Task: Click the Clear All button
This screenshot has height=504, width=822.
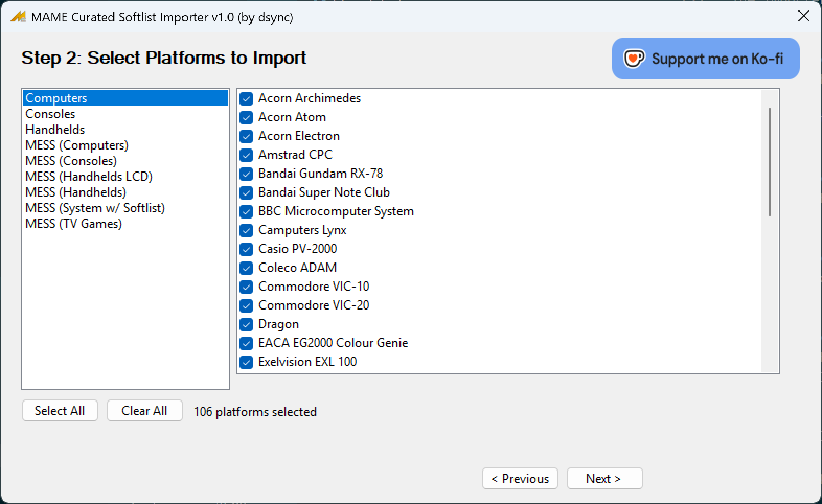Action: pos(144,410)
